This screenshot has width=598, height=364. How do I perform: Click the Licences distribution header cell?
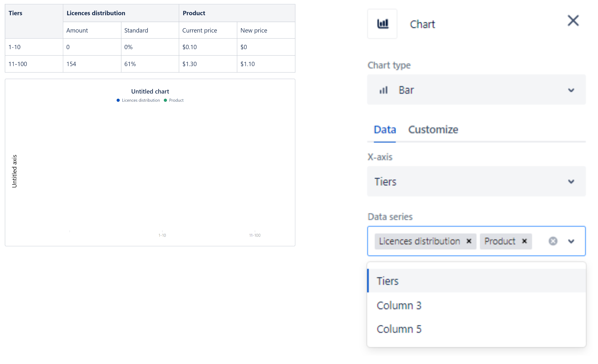pyautogui.click(x=121, y=13)
